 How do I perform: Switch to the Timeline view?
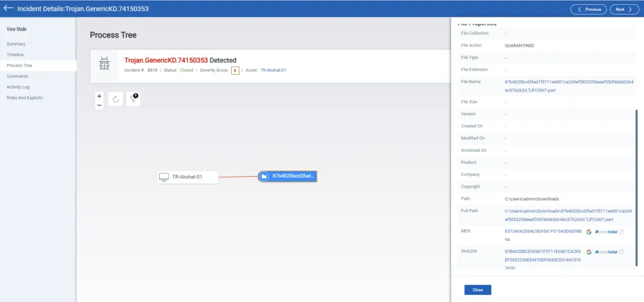tap(15, 55)
